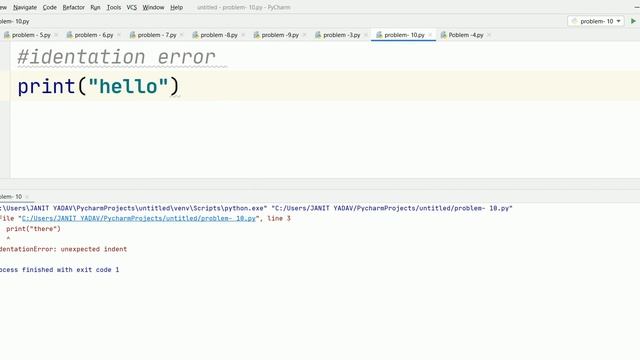
Task: Open the Refactor menu
Action: point(73,7)
